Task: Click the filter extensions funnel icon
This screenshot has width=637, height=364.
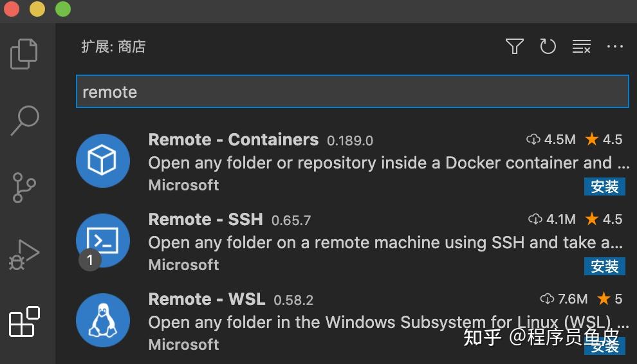Action: [x=514, y=46]
